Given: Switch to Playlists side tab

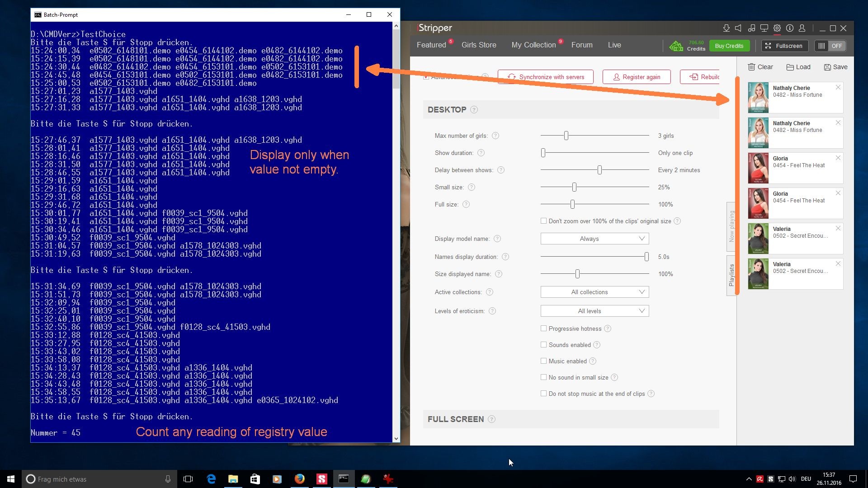Looking at the screenshot, I should [731, 275].
